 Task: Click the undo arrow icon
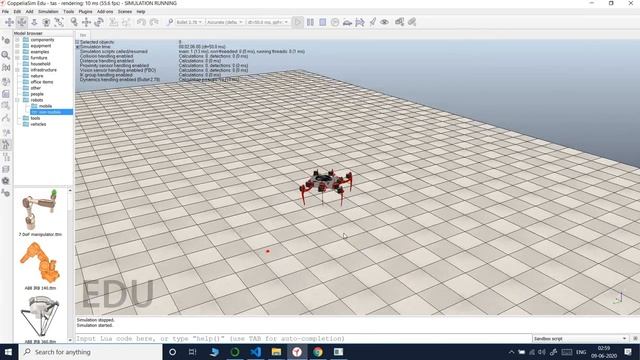coord(141,22)
